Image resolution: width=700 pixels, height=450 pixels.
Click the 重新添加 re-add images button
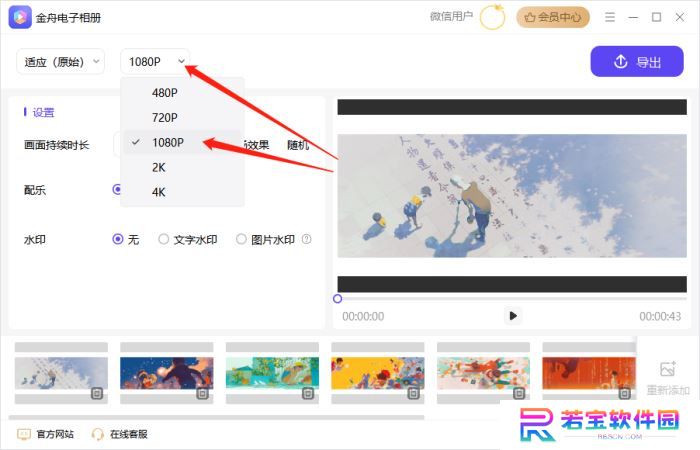[668, 379]
